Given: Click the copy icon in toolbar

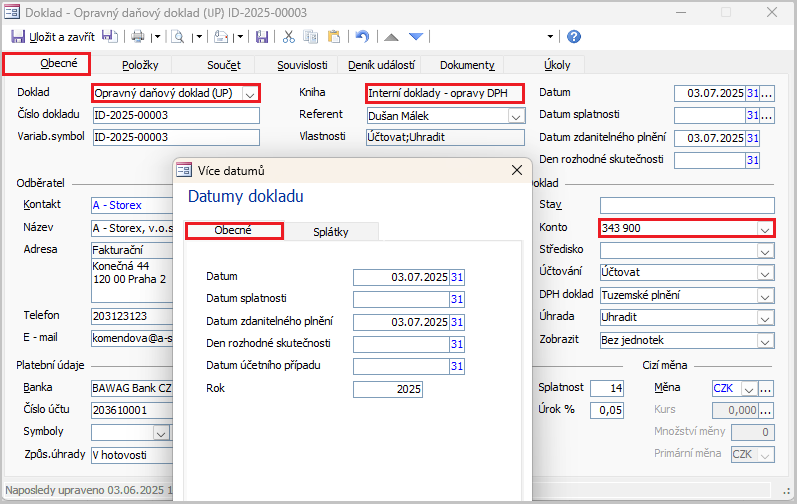Looking at the screenshot, I should click(x=310, y=37).
